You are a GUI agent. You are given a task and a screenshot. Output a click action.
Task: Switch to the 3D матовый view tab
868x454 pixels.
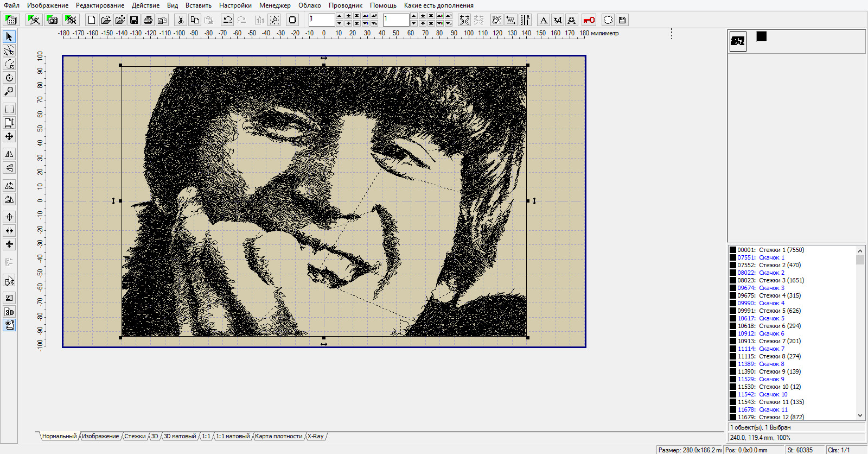coord(180,436)
